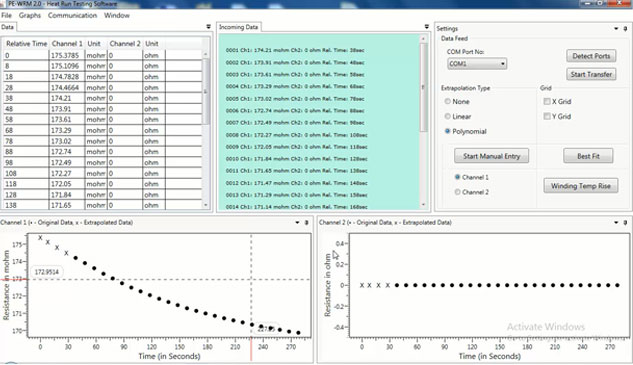Screen dimensions: 633x365
Task: Click the red time cursor marker on Channel 1 axis
Action: tap(251, 349)
